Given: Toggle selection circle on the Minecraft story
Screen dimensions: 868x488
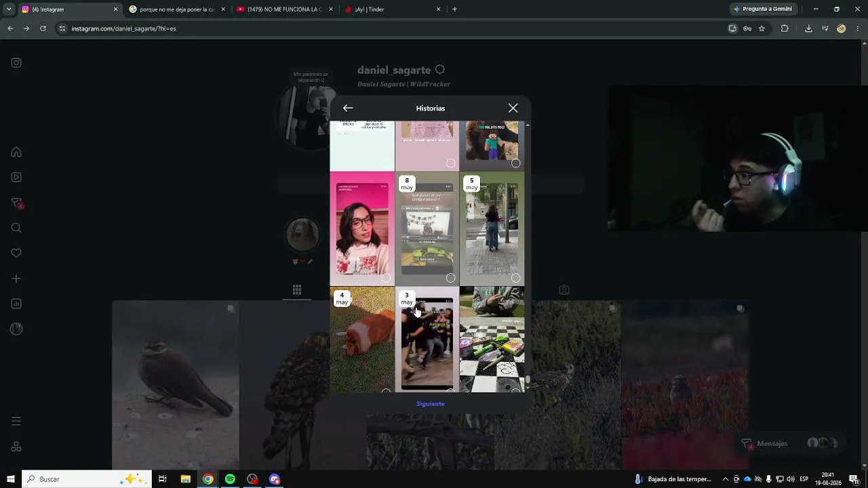Looking at the screenshot, I should [515, 163].
